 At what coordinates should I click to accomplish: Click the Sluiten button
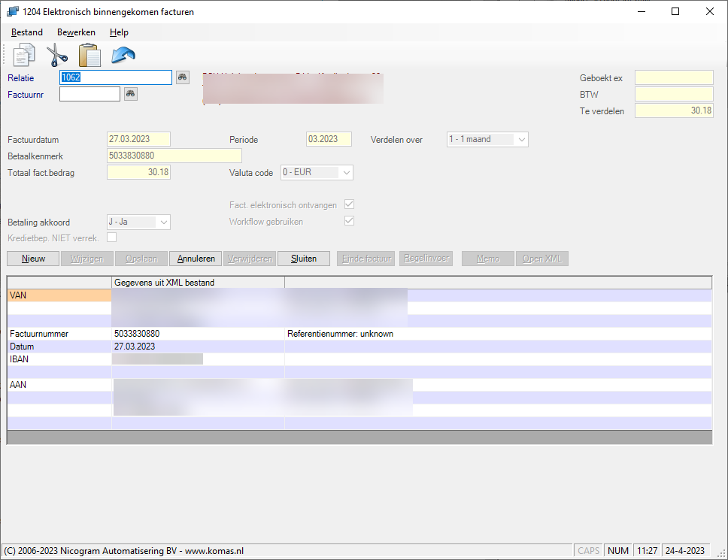pyautogui.click(x=304, y=259)
